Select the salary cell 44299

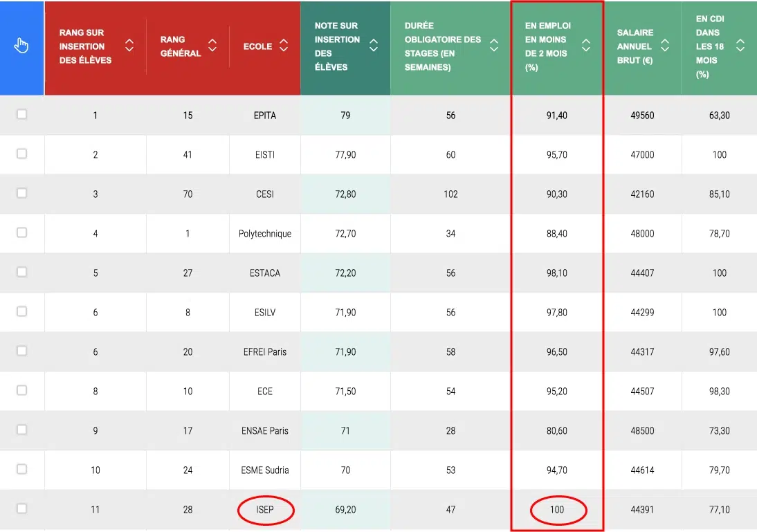[643, 312]
